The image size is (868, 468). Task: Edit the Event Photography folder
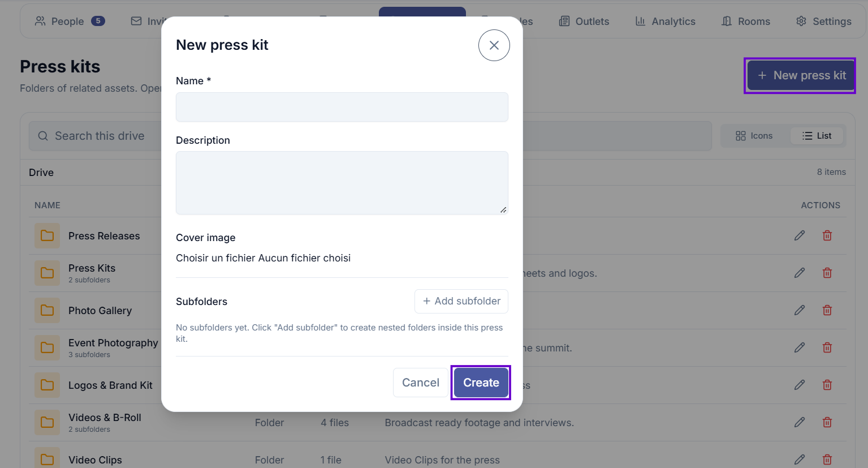coord(799,347)
